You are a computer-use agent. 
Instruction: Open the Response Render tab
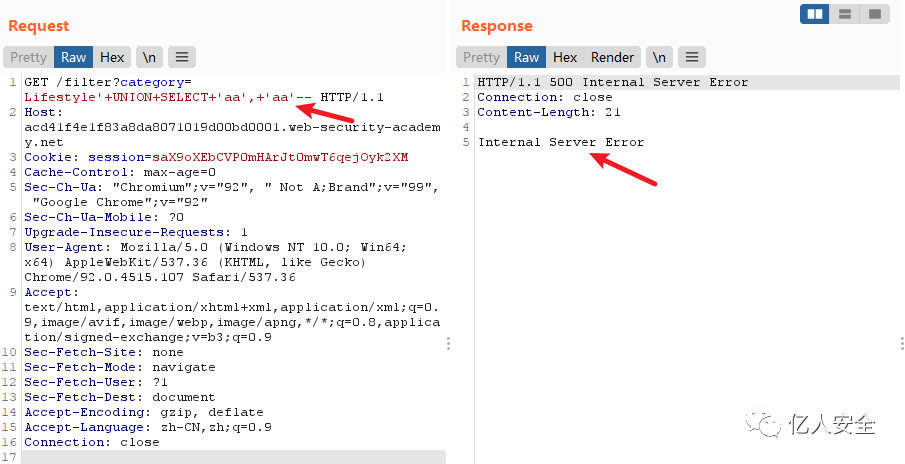pyautogui.click(x=612, y=57)
